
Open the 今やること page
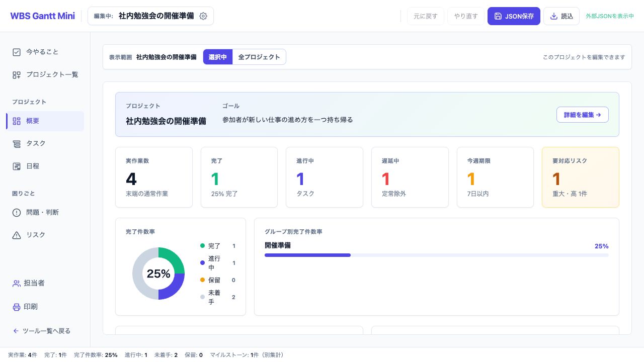point(45,52)
